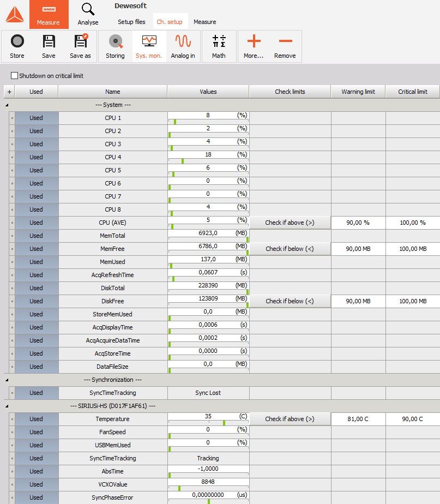Click the Temperature value bar
Viewport: 440px width, 504px height.
tap(208, 419)
